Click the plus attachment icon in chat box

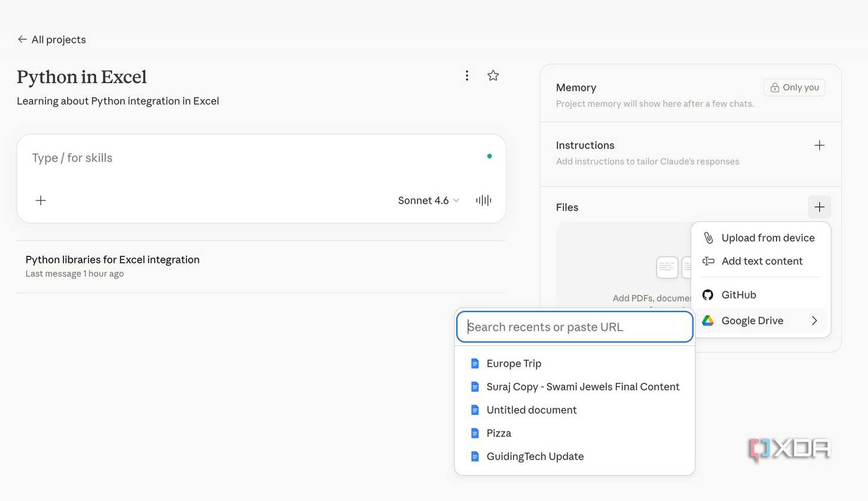[x=40, y=201]
